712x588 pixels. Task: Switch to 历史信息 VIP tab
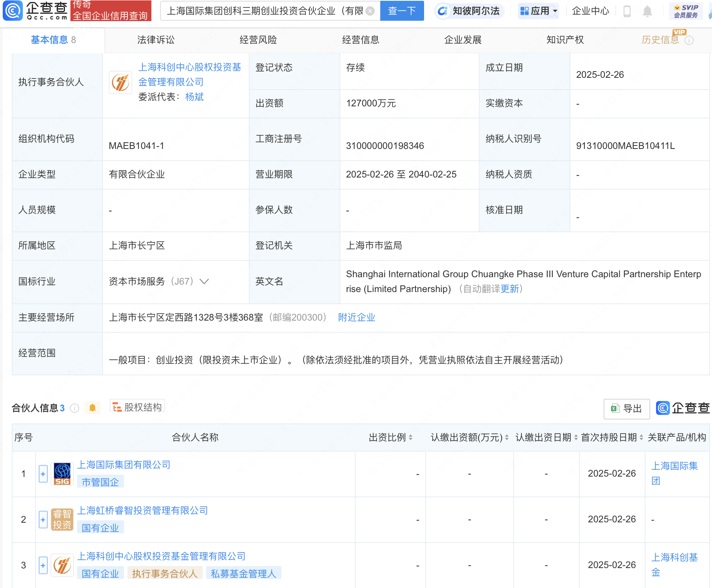660,40
